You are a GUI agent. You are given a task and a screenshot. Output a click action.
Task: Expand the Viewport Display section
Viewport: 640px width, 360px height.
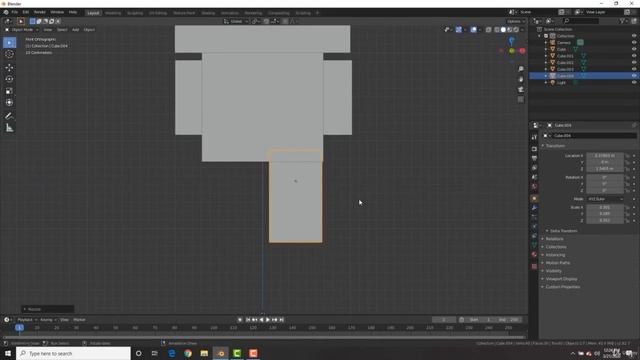click(x=561, y=279)
